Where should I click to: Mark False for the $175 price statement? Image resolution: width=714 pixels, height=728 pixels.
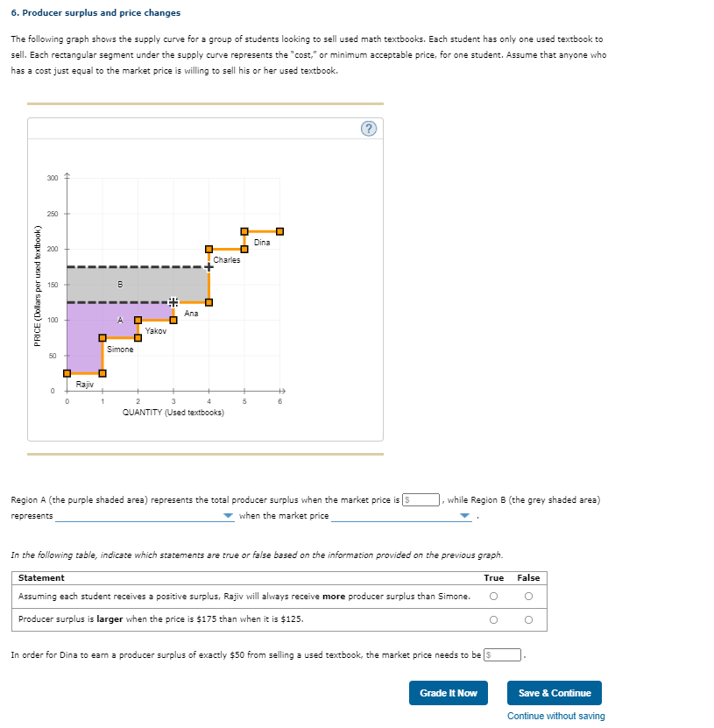click(527, 619)
